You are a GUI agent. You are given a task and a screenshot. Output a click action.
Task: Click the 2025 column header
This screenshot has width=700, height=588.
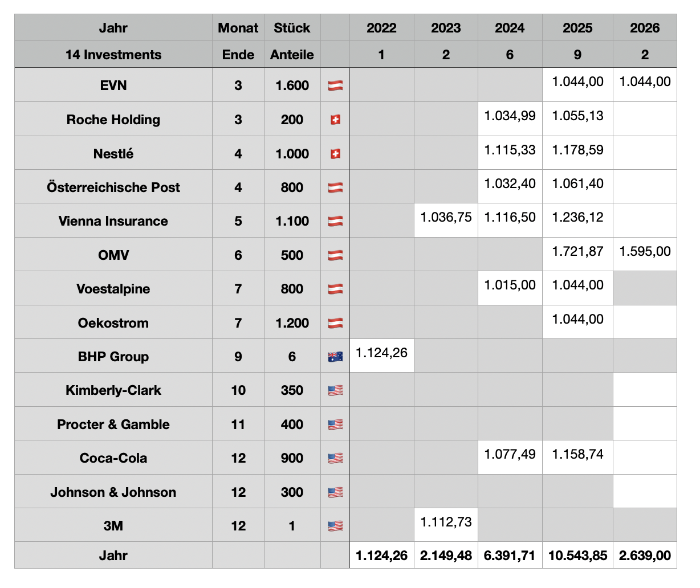click(577, 28)
